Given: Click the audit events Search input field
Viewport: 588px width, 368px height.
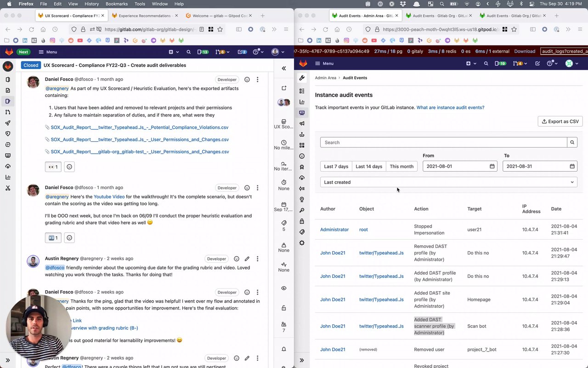Looking at the screenshot, I should coord(444,143).
